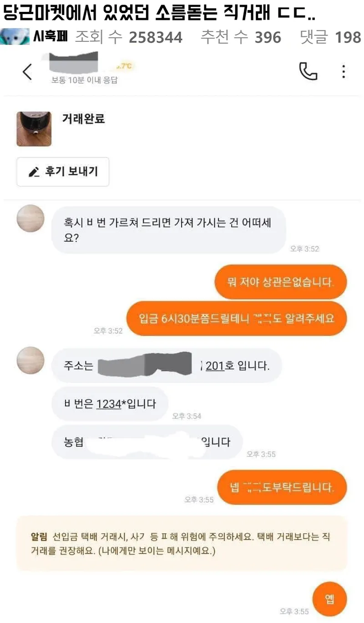Open the seller's avatar beside the first message
The image size is (364, 623).
pyautogui.click(x=30, y=219)
